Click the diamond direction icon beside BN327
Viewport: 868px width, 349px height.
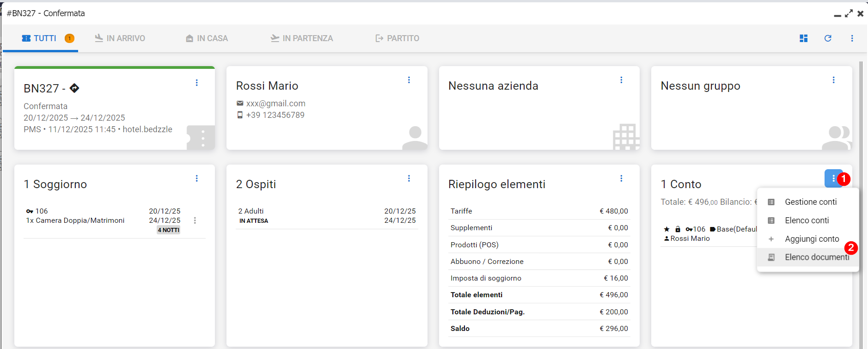point(74,88)
